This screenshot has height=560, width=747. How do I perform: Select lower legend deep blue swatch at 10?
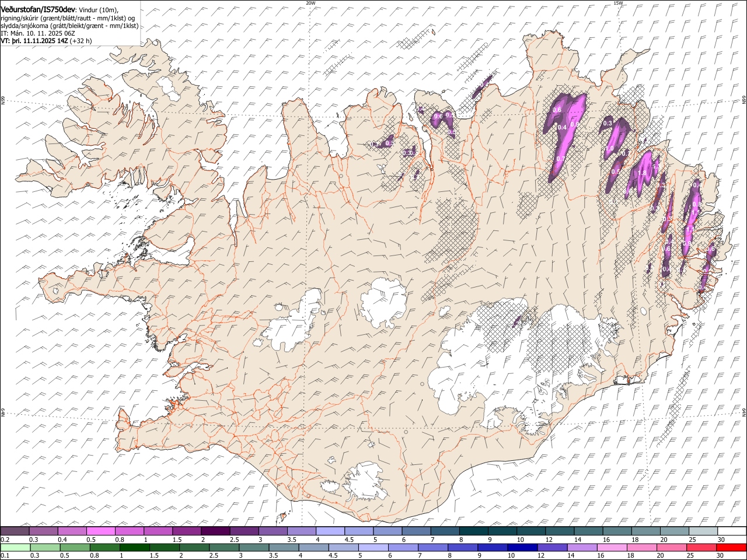(x=522, y=548)
